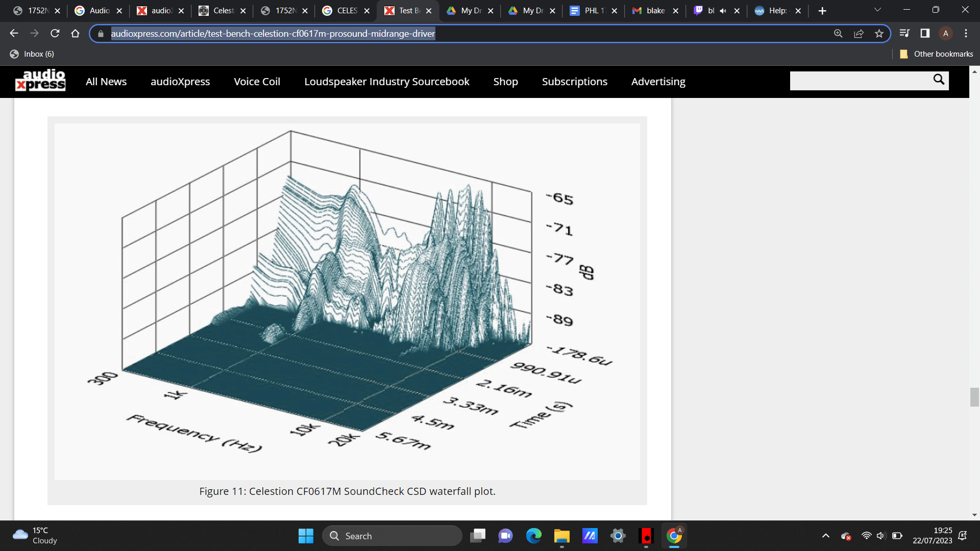Image resolution: width=980 pixels, height=551 pixels.
Task: Open the Advertising page
Action: (x=658, y=82)
